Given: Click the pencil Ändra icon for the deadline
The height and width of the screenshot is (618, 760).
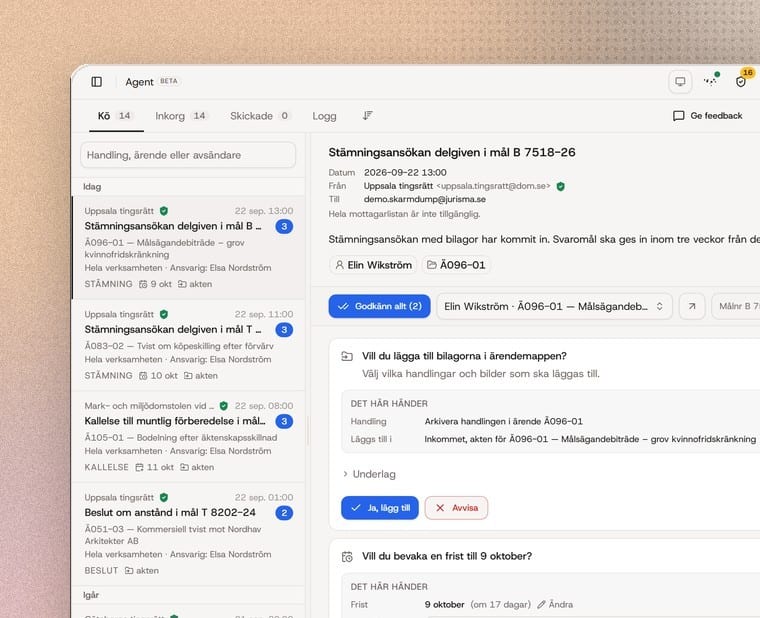Looking at the screenshot, I should [x=541, y=604].
